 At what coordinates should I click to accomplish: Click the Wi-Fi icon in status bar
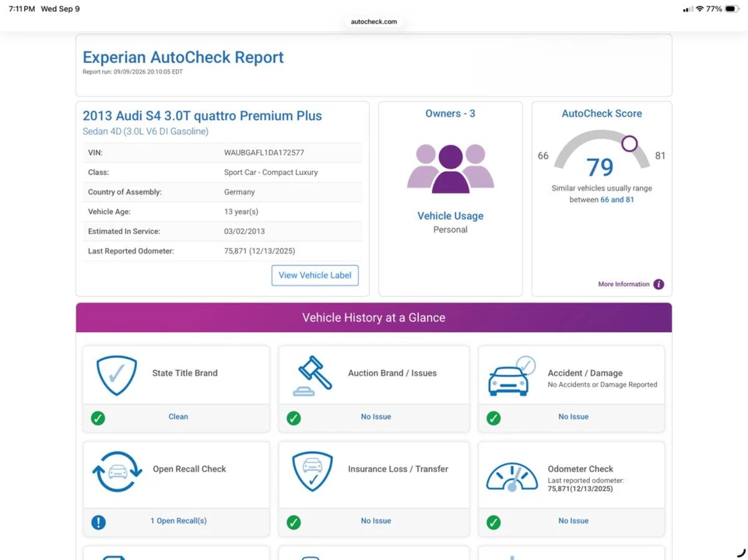coord(700,9)
